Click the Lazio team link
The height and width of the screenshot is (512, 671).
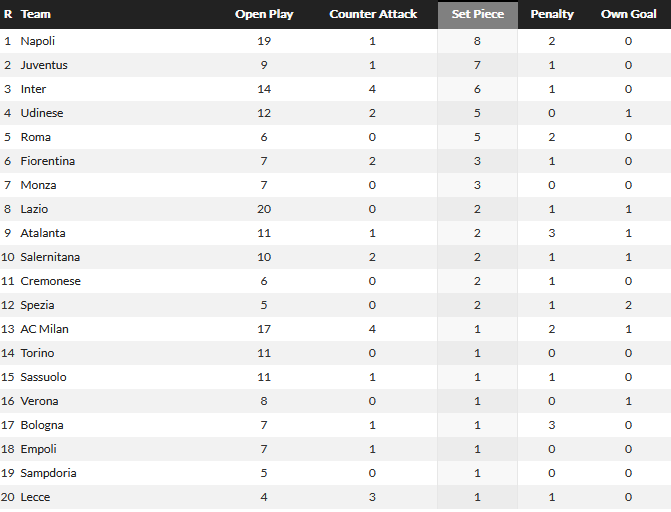click(x=34, y=209)
